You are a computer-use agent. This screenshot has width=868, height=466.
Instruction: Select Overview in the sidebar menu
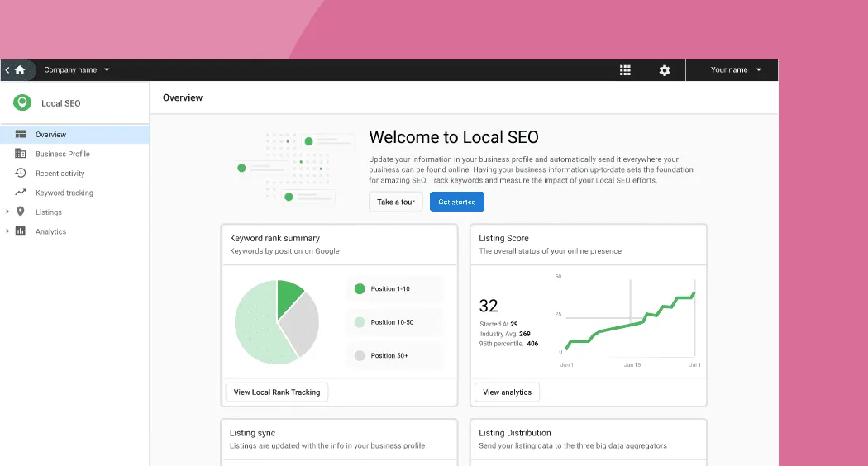pos(50,135)
